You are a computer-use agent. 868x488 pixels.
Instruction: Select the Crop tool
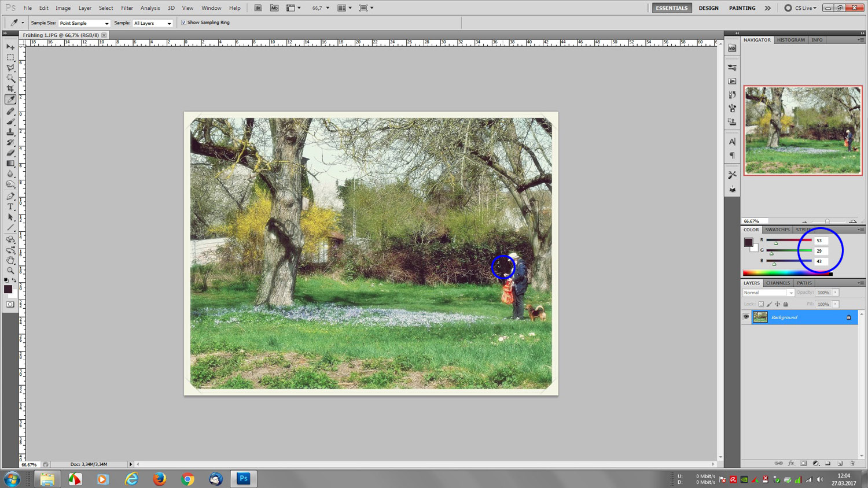(x=10, y=88)
